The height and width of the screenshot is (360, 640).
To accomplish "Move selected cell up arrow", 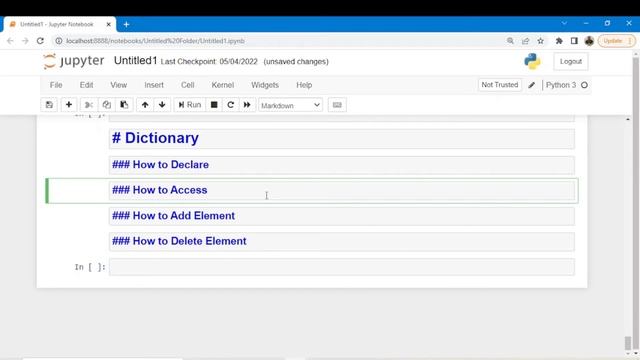I will point(145,105).
